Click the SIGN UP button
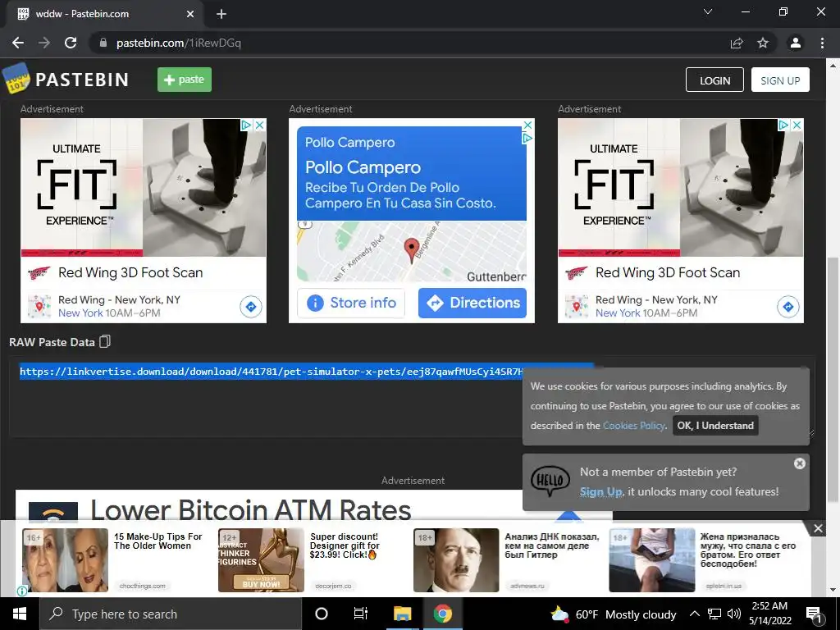Screen dimensions: 840x630 click(780, 80)
